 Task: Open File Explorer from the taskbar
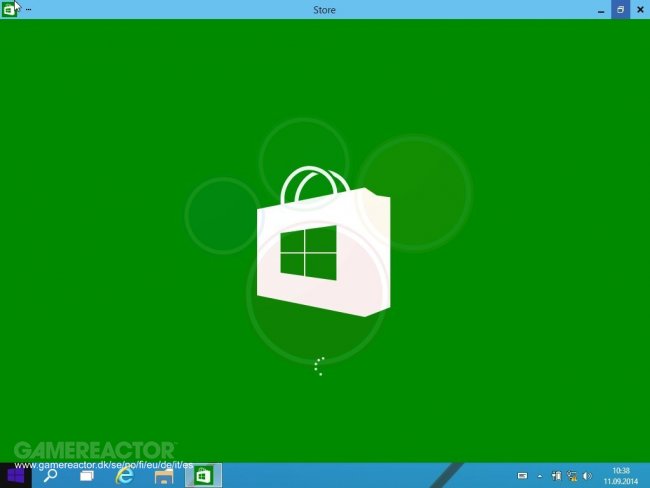coord(164,476)
